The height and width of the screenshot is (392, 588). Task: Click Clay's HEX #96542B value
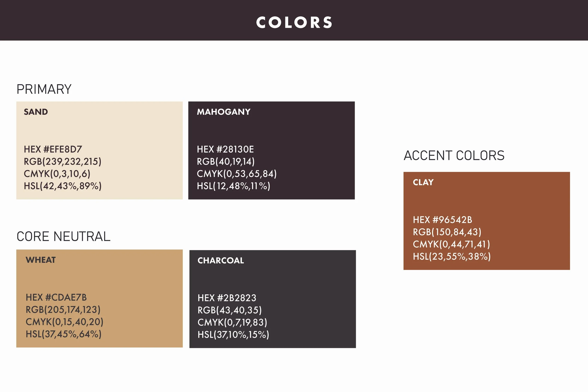click(x=442, y=220)
